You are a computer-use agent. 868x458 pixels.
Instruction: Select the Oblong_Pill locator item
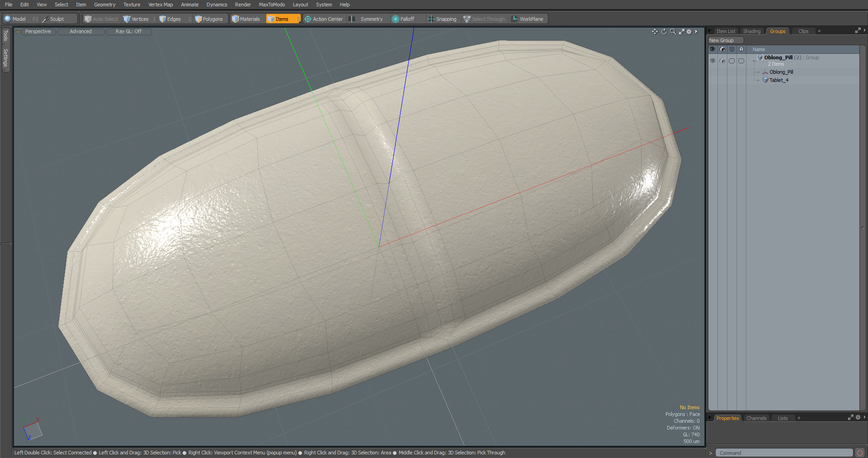781,72
